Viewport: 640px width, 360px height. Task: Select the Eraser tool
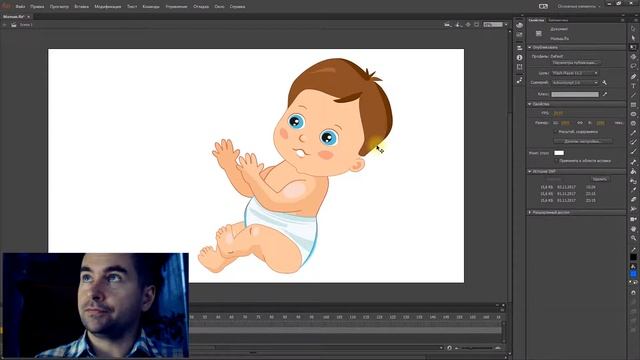coord(633,200)
